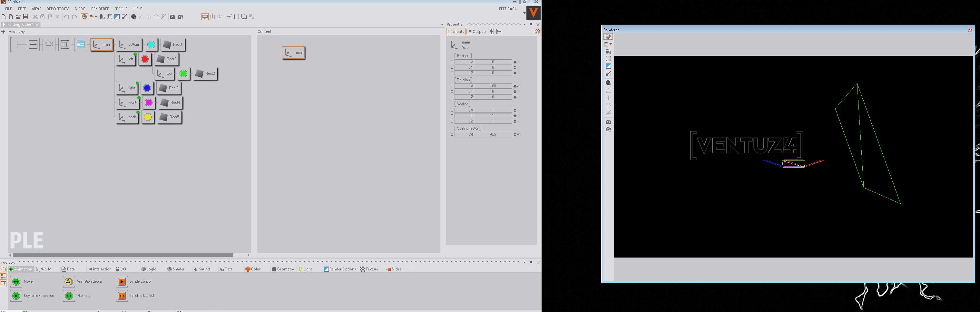
Task: Switch to the Geometry toolbox tab
Action: point(283,269)
